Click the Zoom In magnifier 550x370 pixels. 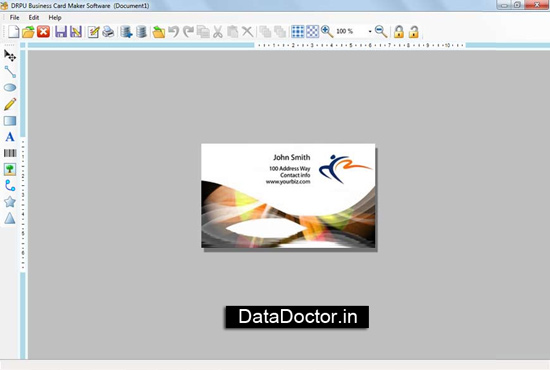(327, 32)
